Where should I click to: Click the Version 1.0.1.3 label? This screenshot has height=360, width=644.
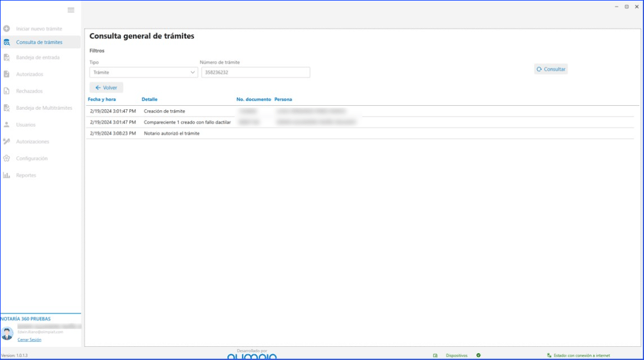pyautogui.click(x=14, y=355)
